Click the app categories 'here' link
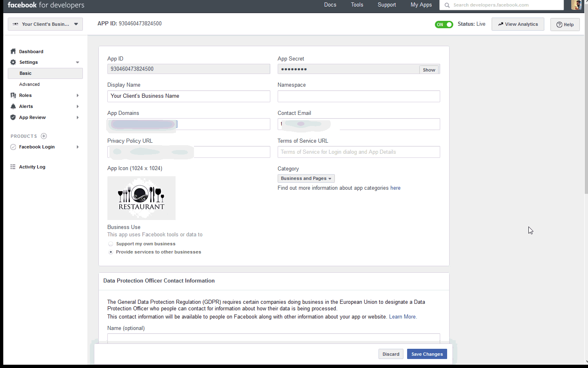The width and height of the screenshot is (588, 368). pyautogui.click(x=395, y=188)
